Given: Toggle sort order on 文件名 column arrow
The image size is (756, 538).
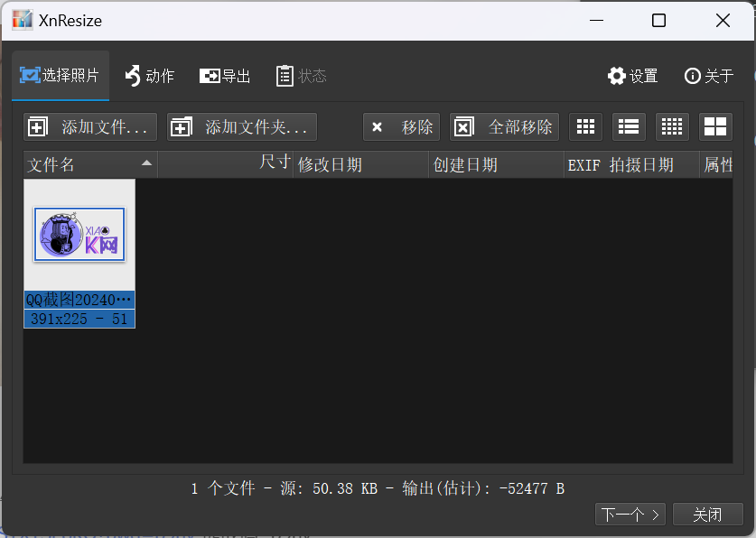Looking at the screenshot, I should click(x=145, y=164).
